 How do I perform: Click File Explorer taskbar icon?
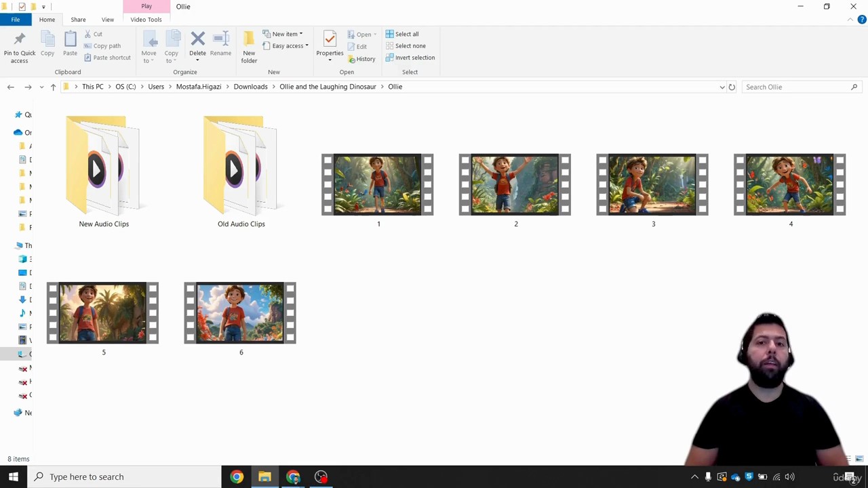point(264,476)
